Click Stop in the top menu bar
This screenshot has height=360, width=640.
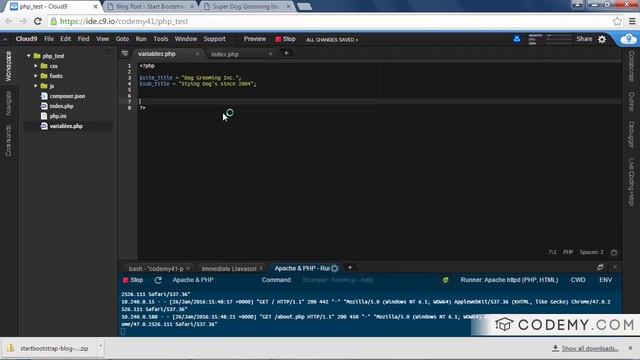pos(285,39)
